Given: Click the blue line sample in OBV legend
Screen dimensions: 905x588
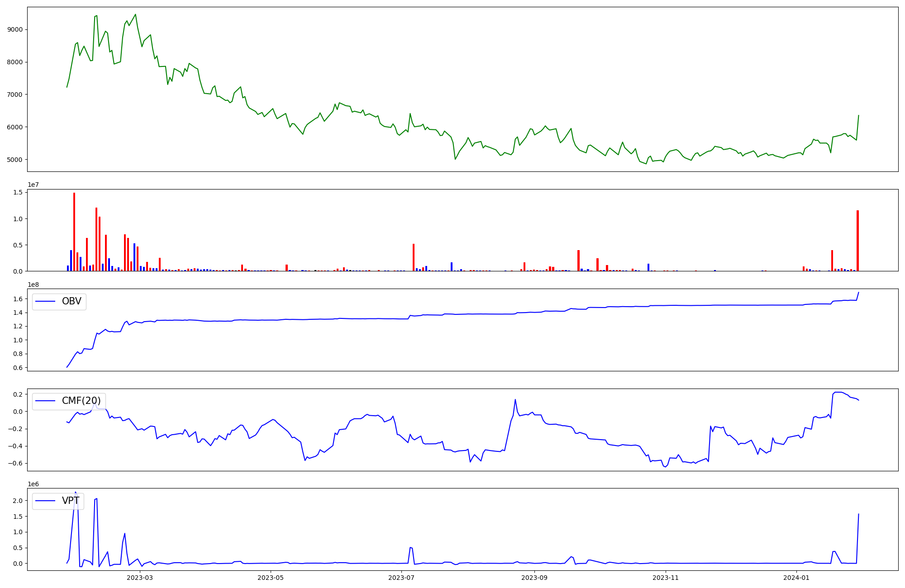Looking at the screenshot, I should coord(45,301).
